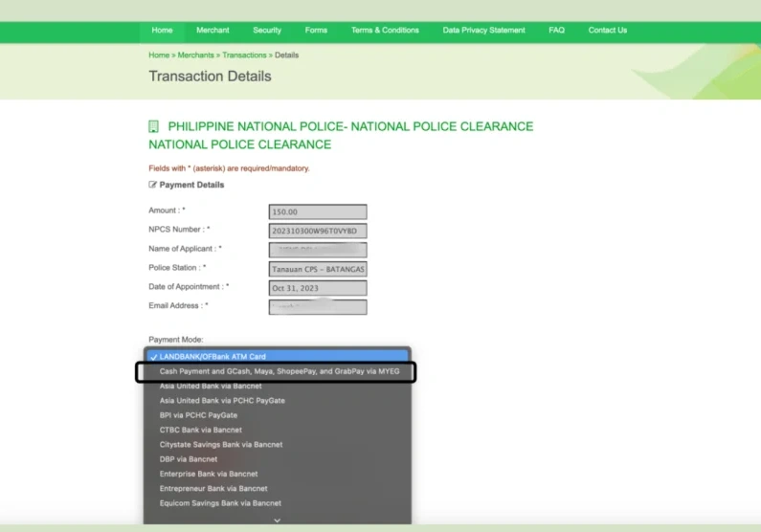Open the FAQ page
The width and height of the screenshot is (761, 532).
(x=557, y=30)
